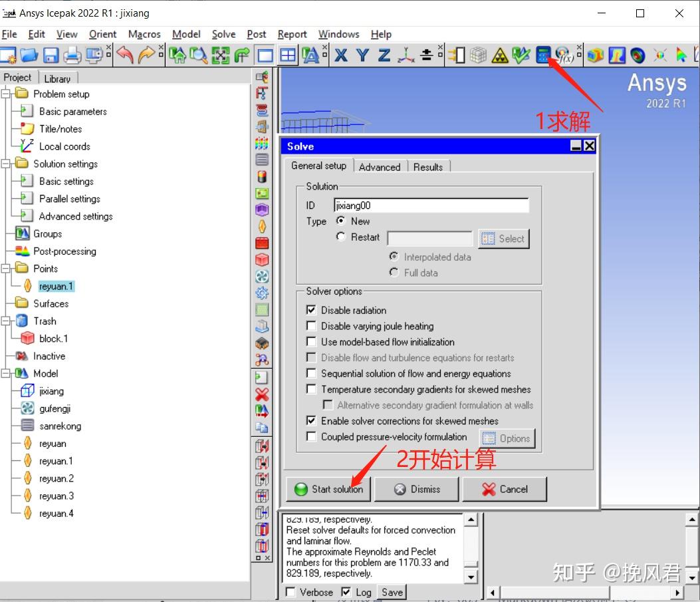This screenshot has width=700, height=602.
Task: Collapse the Model tree node
Action: tap(5, 373)
